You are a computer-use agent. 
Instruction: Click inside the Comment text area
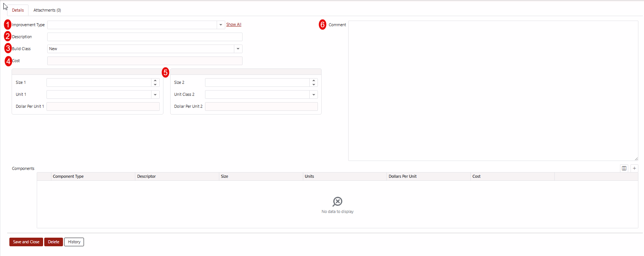click(493, 91)
